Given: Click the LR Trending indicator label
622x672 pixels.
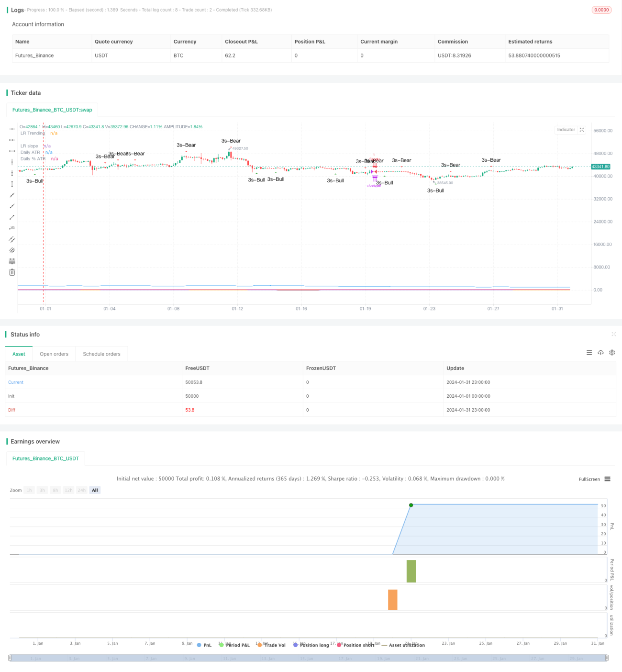Looking at the screenshot, I should click(x=33, y=133).
